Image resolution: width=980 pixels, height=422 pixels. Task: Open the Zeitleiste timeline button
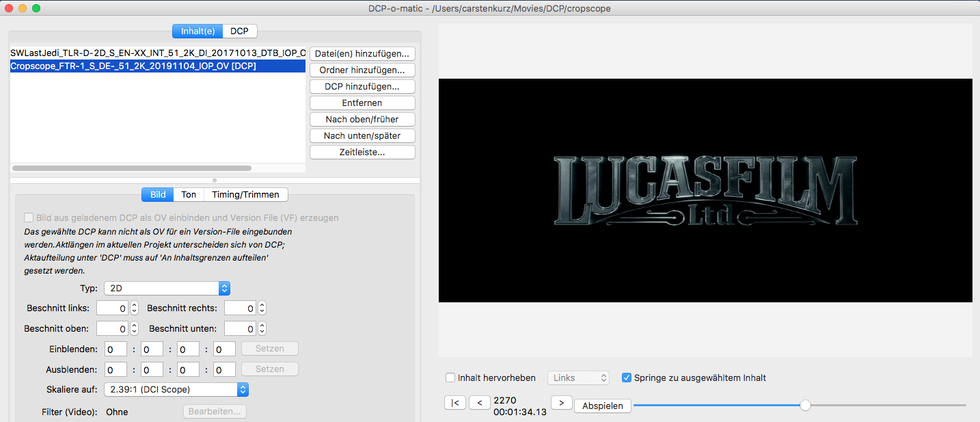tap(362, 152)
